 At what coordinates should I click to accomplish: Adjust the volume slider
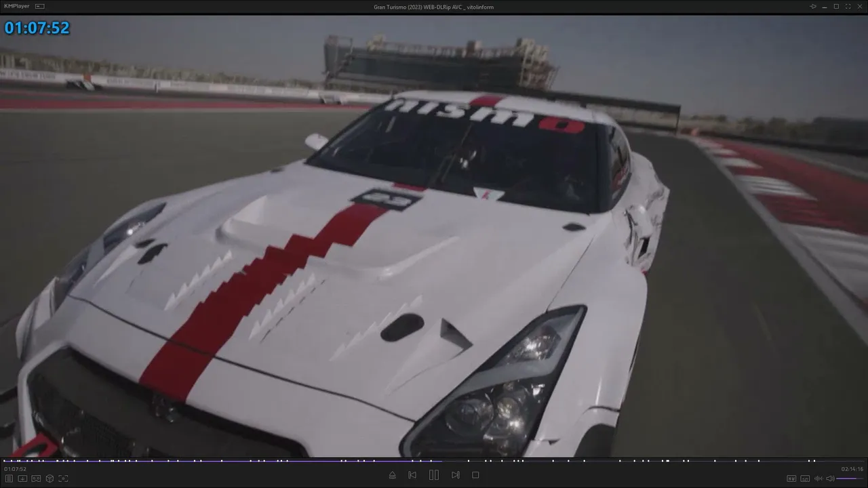pos(850,479)
